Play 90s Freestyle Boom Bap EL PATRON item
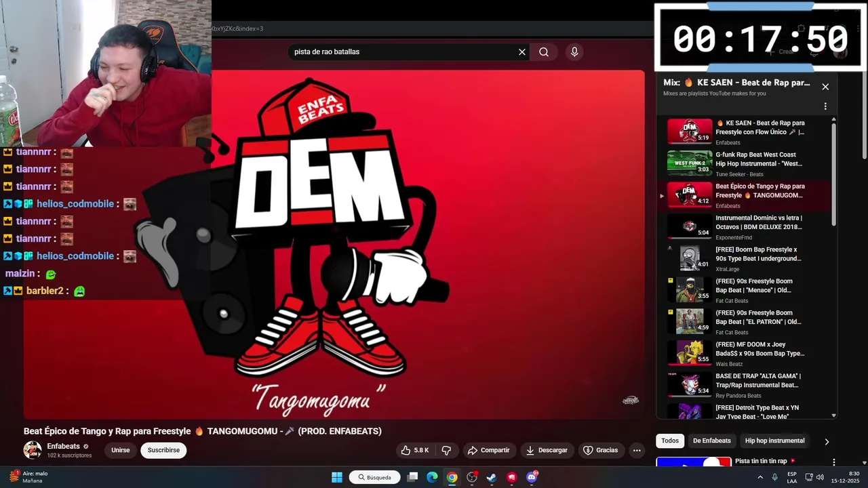The height and width of the screenshot is (488, 868). (743, 322)
